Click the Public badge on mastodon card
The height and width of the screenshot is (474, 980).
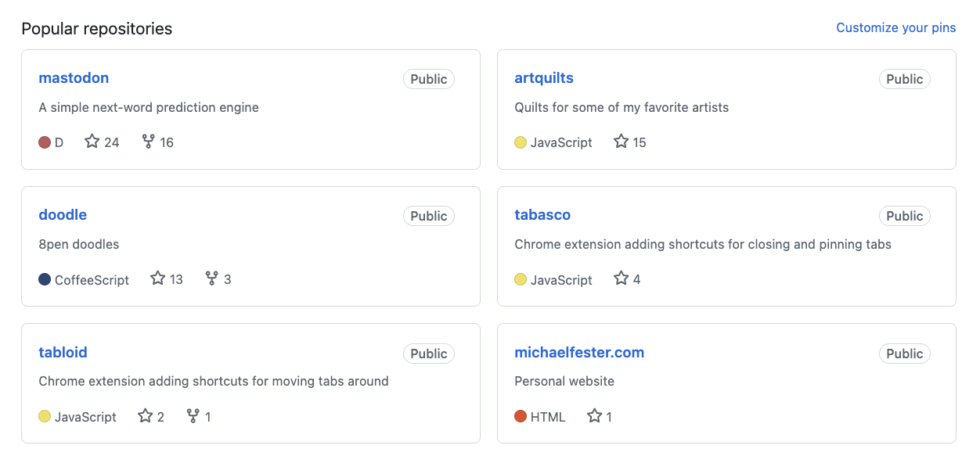429,79
